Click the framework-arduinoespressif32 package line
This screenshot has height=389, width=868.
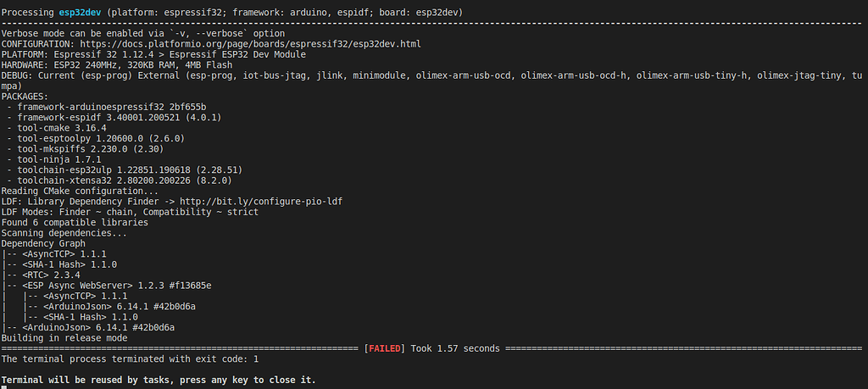point(106,107)
